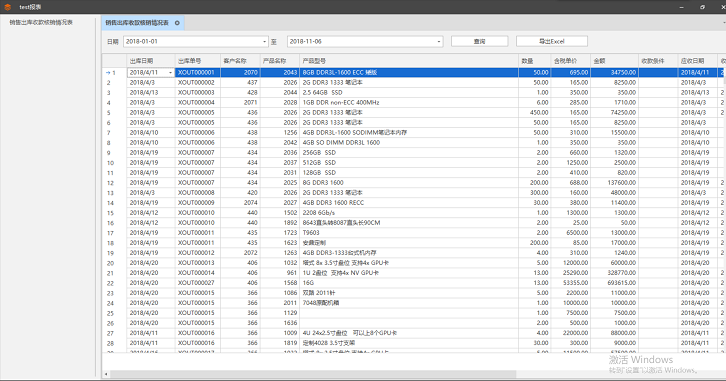Sort by the 出库单号 column header
This screenshot has width=726, height=381.
coord(198,61)
